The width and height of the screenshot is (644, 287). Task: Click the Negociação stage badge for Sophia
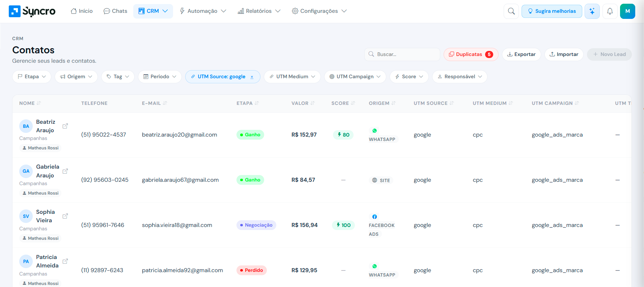coord(256,225)
